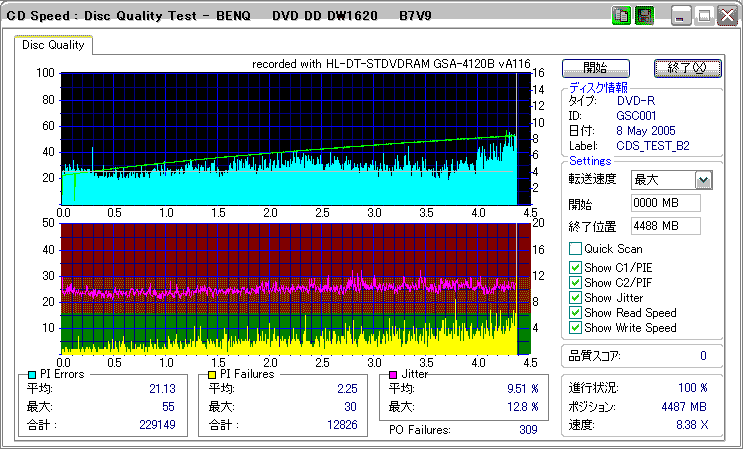Screen dimensions: 743x449
Task: Click the upper PI Errors graph
Action: click(296, 139)
